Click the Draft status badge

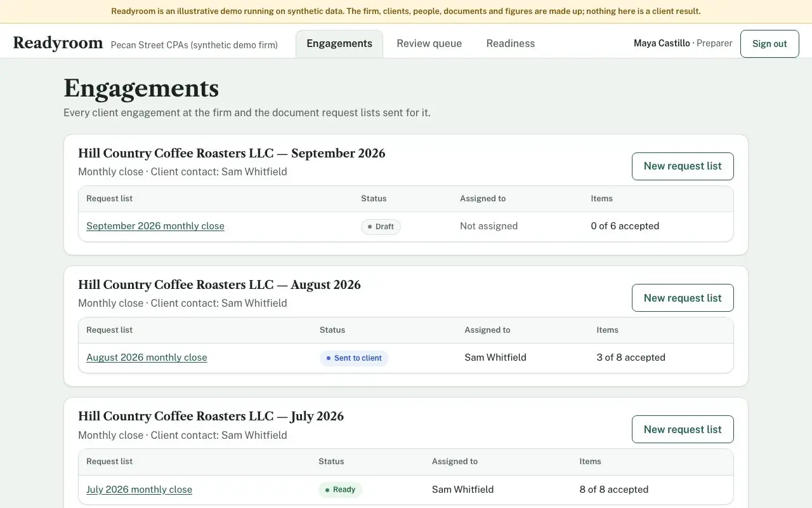[381, 227]
